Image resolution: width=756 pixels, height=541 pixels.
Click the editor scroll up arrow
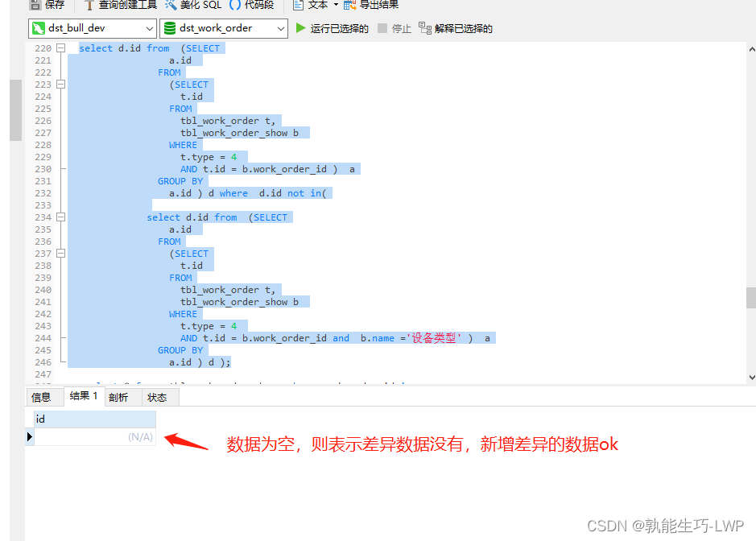(752, 49)
